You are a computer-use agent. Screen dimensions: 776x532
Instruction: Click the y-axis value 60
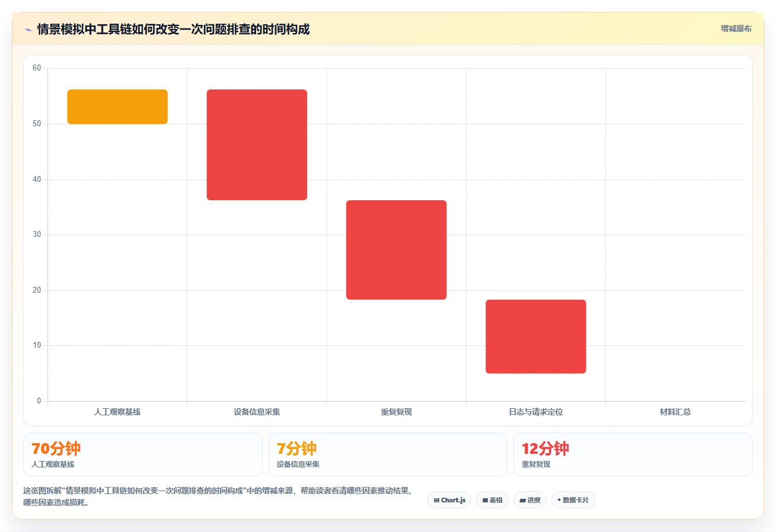[x=37, y=68]
